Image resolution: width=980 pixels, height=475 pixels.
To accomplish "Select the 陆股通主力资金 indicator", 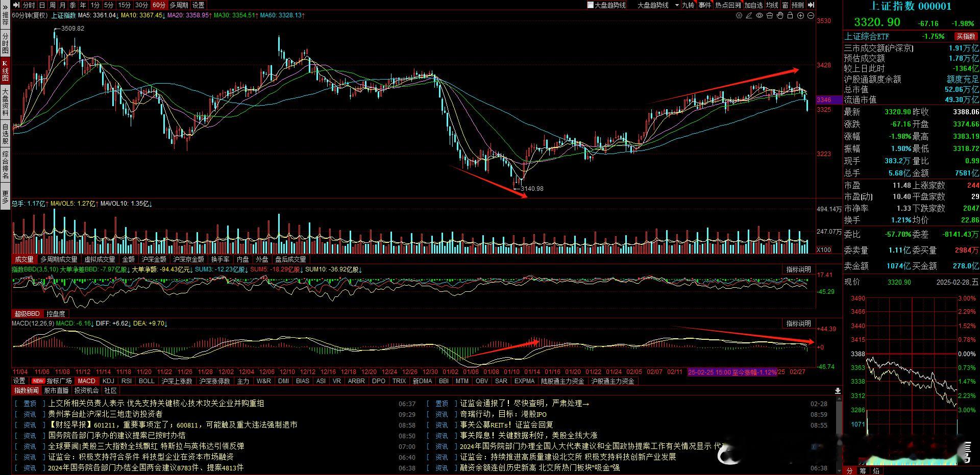I will click(562, 381).
